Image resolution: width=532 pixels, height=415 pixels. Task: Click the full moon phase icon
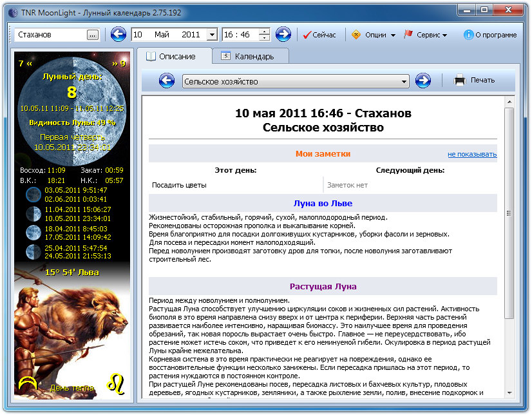[33, 233]
